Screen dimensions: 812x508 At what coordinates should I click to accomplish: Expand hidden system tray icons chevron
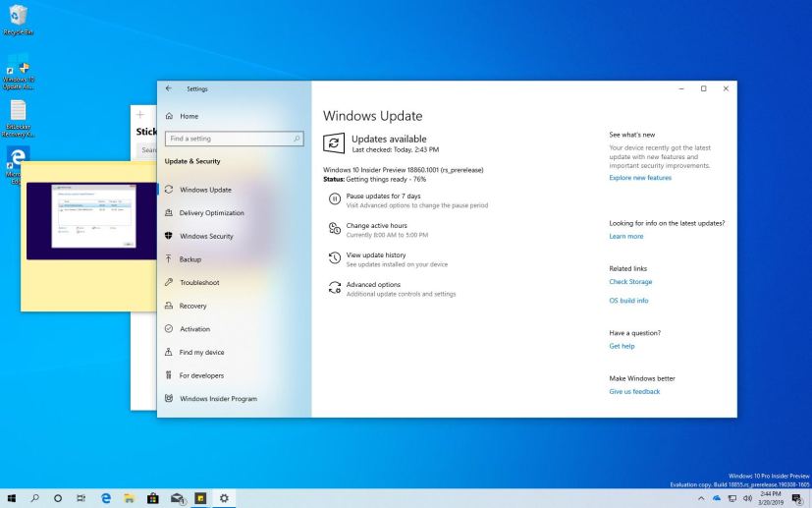[701, 498]
